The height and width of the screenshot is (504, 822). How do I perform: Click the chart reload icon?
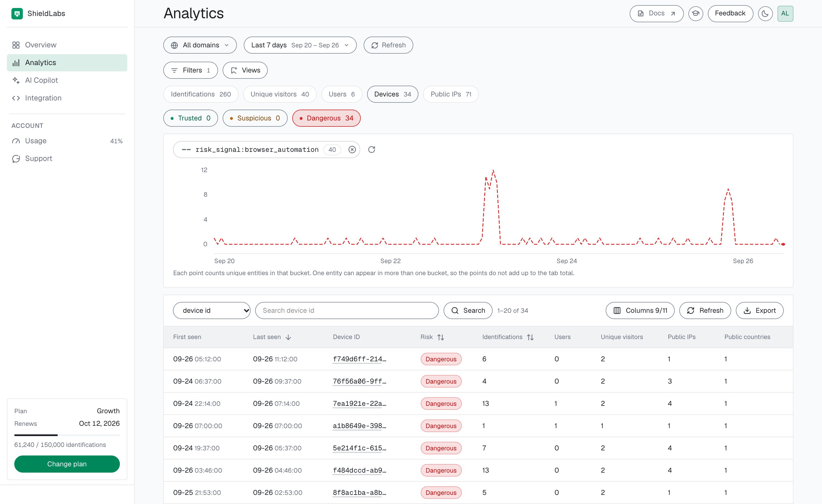(371, 150)
